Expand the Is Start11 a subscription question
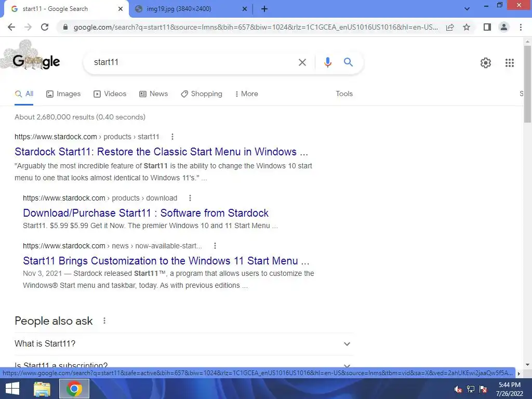 [x=184, y=364]
